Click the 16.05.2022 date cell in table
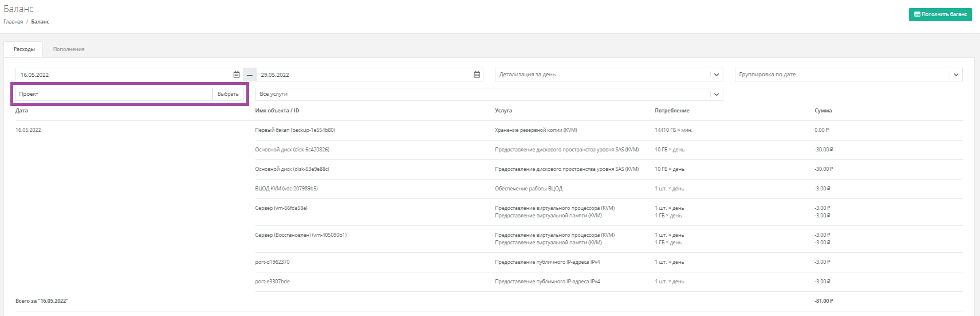This screenshot has width=980, height=316. point(28,130)
